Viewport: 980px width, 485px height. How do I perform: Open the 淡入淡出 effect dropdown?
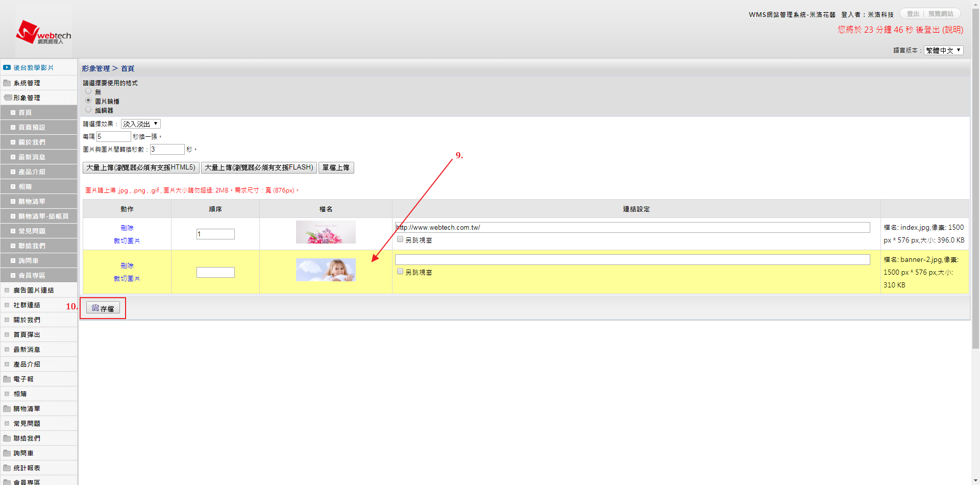(x=140, y=124)
